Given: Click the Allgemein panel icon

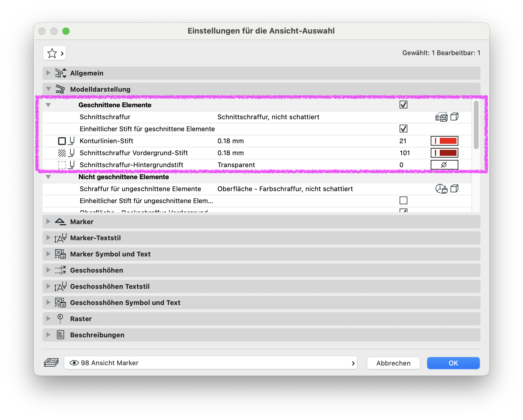Looking at the screenshot, I should coord(61,73).
